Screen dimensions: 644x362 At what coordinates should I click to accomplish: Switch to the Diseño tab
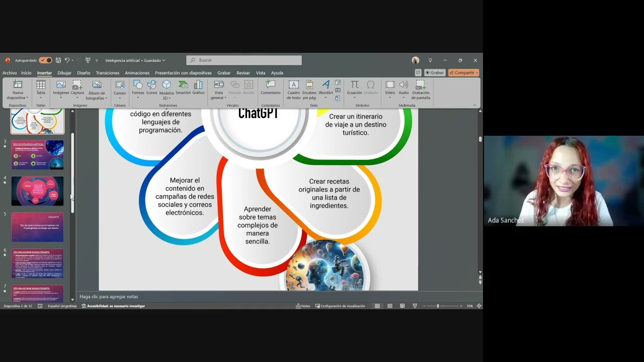84,73
